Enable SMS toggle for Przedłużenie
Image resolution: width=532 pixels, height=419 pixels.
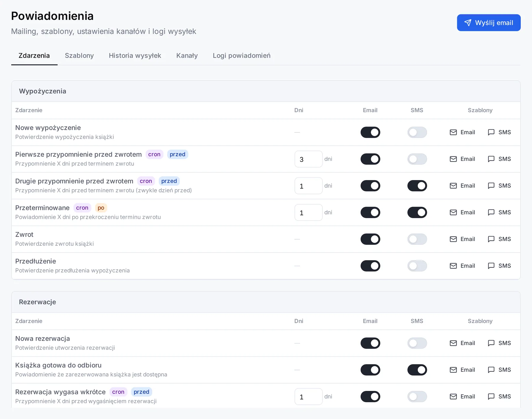tap(417, 266)
